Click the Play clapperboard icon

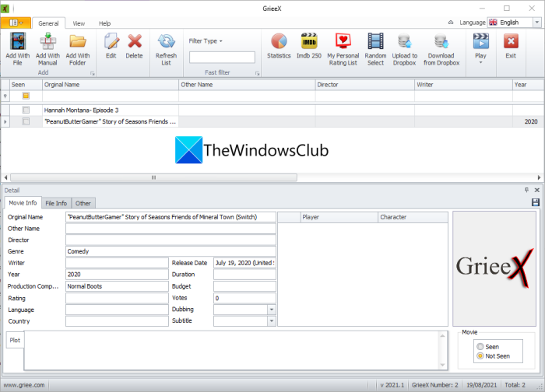(x=480, y=41)
